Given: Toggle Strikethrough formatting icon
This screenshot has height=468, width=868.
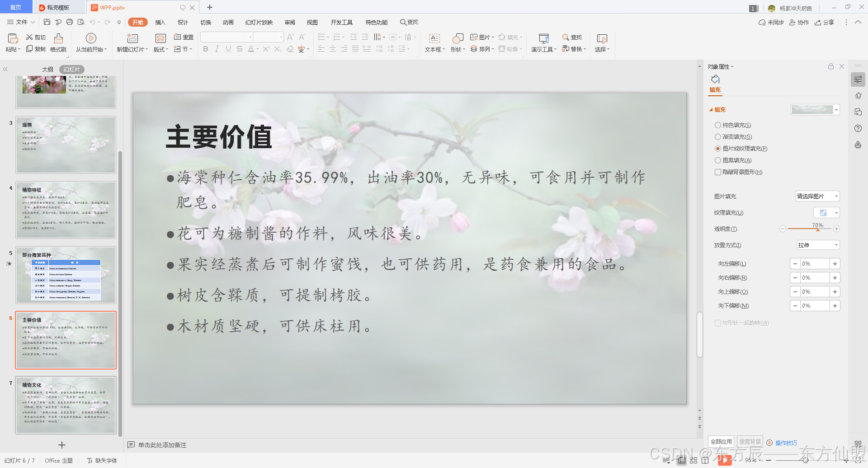Looking at the screenshot, I should (x=240, y=49).
